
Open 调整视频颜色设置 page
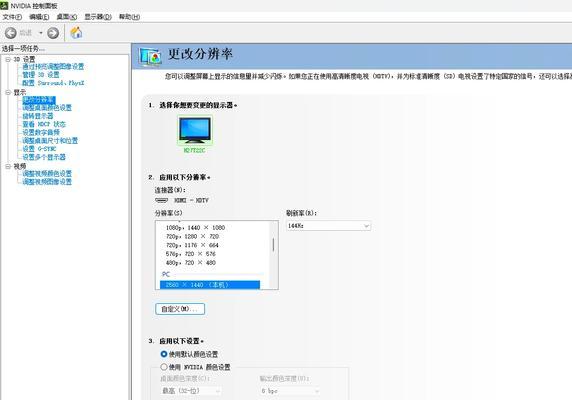tap(47, 174)
